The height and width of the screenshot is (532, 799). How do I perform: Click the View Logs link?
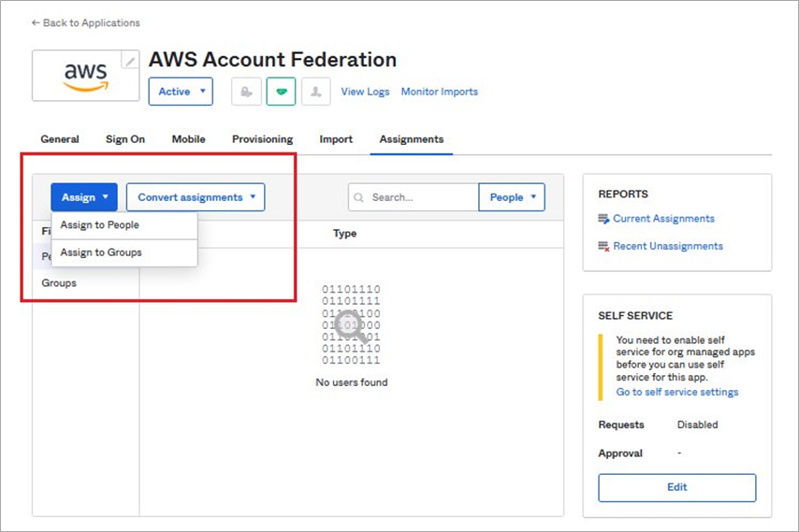[x=366, y=92]
